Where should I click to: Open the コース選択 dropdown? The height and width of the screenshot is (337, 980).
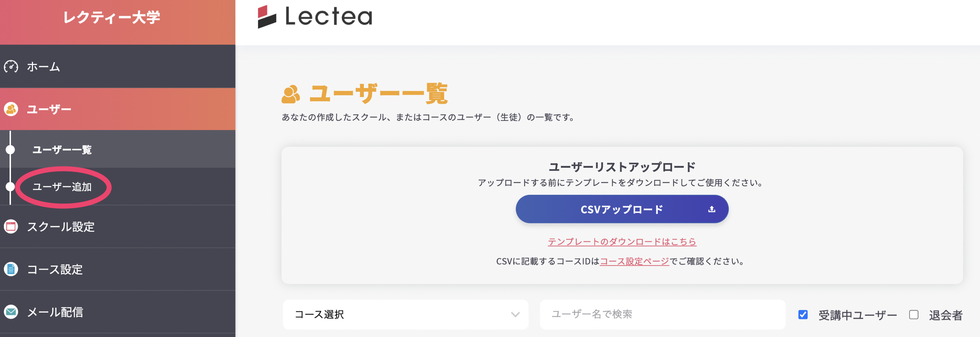(405, 314)
